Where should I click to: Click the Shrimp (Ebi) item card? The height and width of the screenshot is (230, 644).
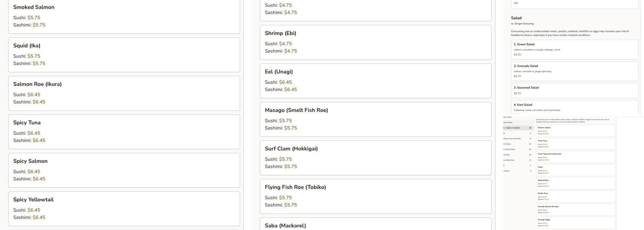tap(375, 42)
